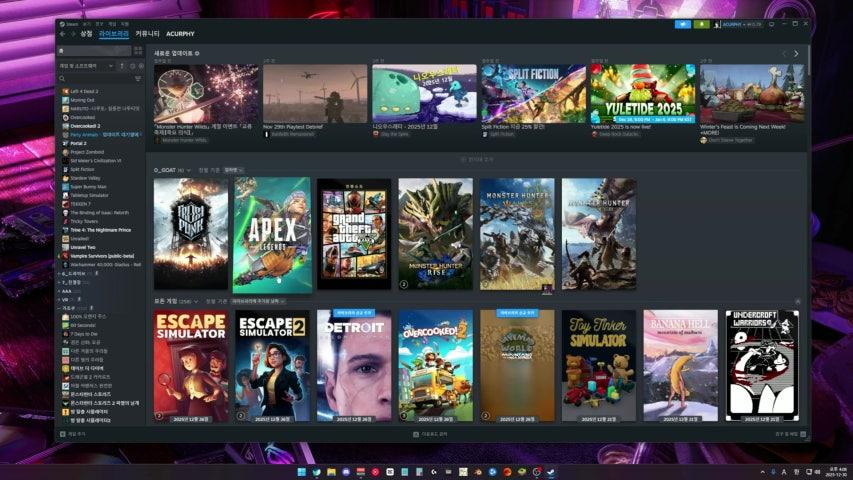Image resolution: width=853 pixels, height=480 pixels.
Task: Open the Toy Tinker Simulator cover
Action: [599, 366]
